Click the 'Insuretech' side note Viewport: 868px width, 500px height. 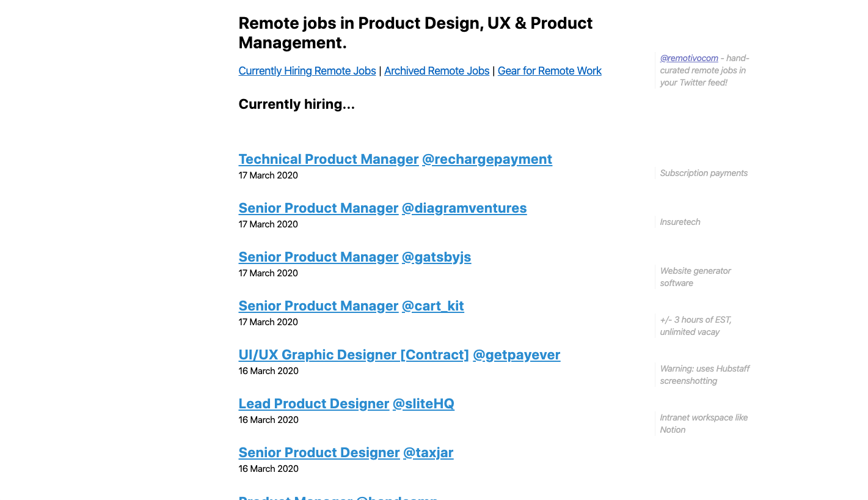(x=680, y=222)
